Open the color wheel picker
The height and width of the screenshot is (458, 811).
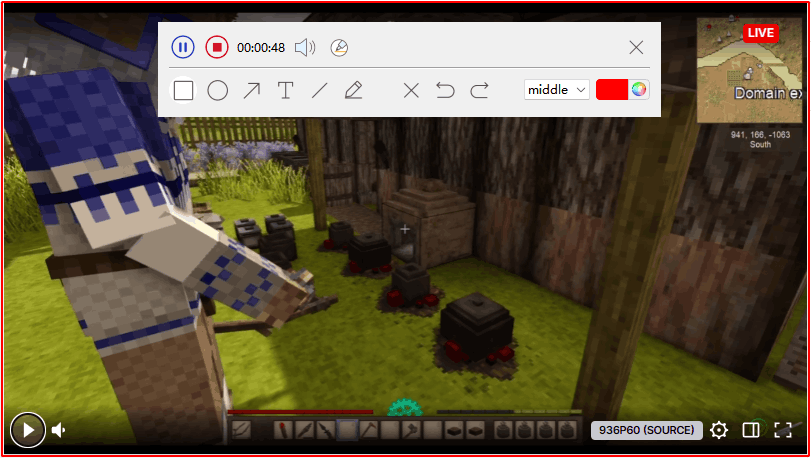pos(639,90)
